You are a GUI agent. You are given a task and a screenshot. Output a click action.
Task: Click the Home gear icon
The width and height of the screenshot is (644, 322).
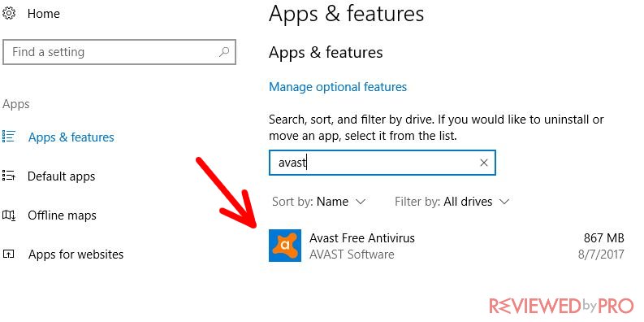click(x=8, y=13)
